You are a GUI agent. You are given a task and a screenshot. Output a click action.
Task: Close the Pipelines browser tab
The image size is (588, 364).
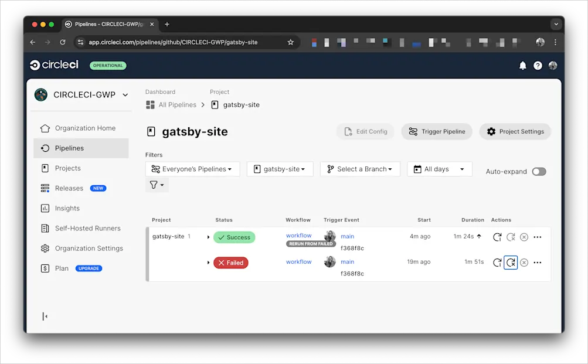tap(152, 25)
